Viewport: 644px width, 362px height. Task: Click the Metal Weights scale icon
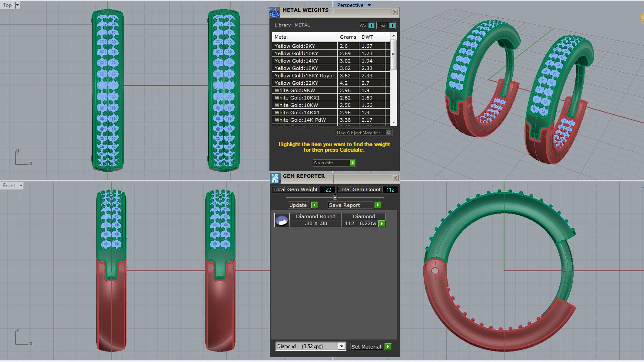275,12
